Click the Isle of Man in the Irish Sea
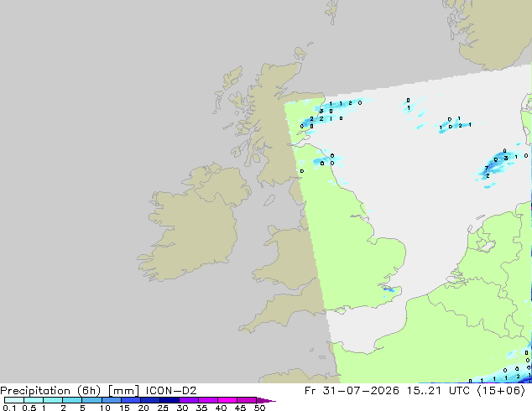 tap(269, 200)
